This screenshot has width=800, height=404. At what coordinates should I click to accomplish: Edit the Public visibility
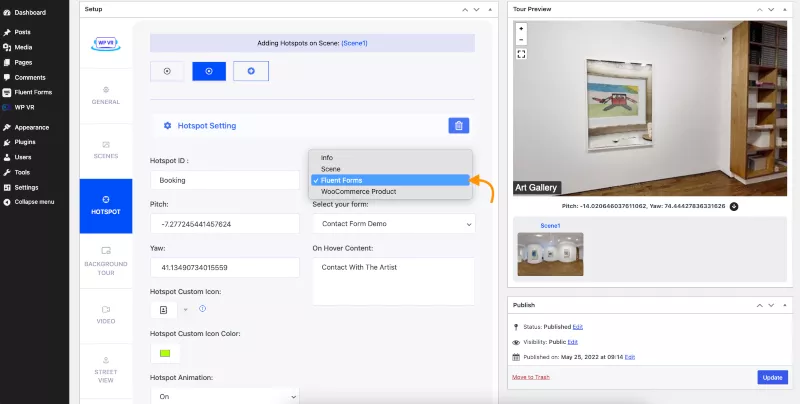[572, 342]
